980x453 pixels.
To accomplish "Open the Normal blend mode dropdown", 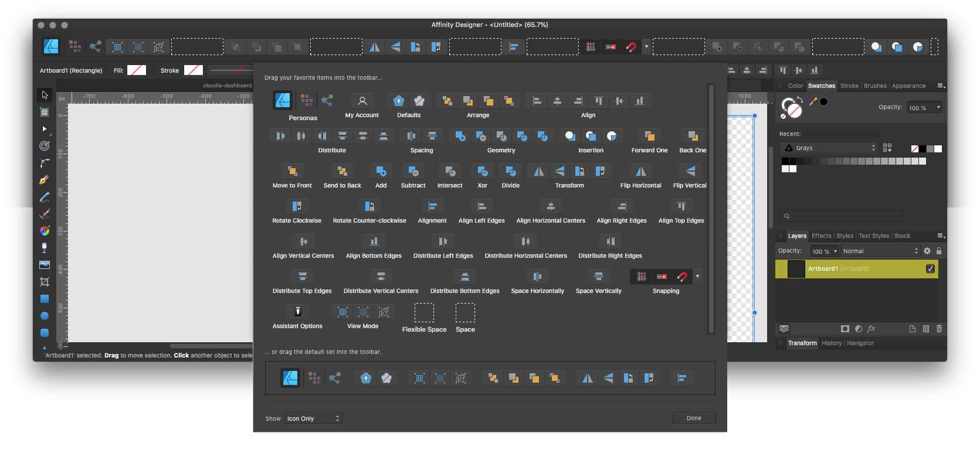I will 880,251.
